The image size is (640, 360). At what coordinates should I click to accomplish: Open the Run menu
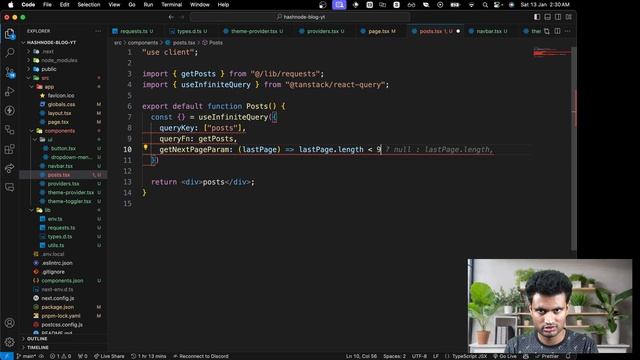point(148,5)
